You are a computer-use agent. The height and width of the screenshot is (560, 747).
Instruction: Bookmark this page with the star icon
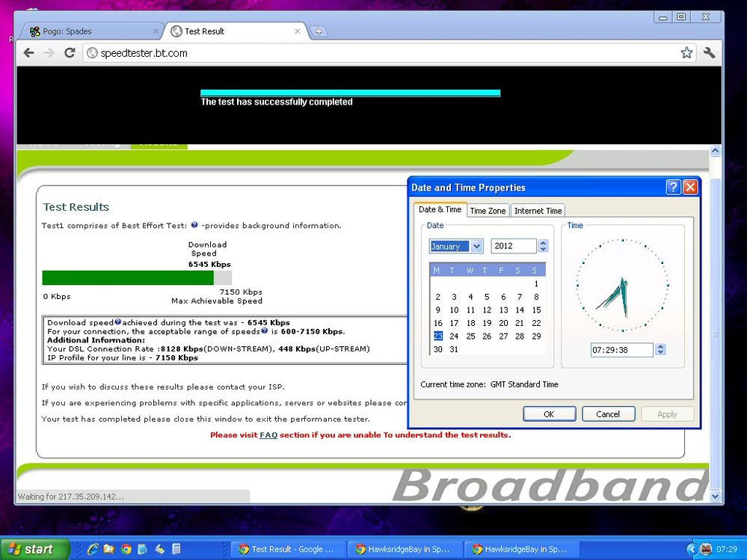point(686,53)
